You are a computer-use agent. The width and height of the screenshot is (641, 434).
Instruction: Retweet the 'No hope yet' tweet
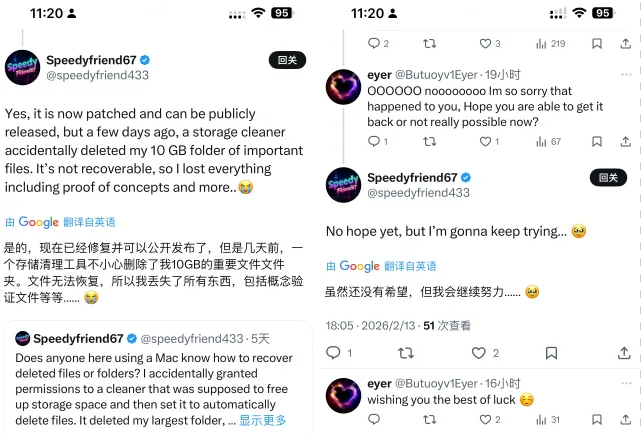click(x=406, y=353)
